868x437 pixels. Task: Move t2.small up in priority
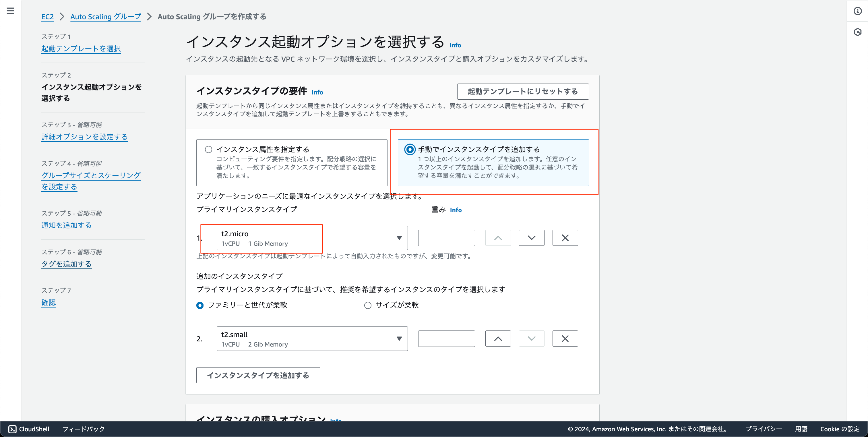pos(498,338)
